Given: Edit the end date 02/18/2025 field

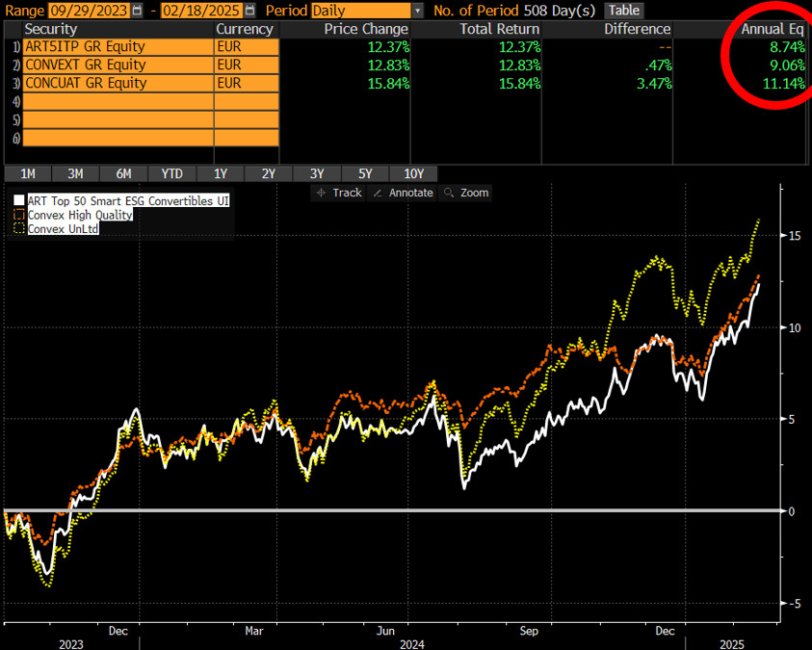Looking at the screenshot, I should point(201,10).
